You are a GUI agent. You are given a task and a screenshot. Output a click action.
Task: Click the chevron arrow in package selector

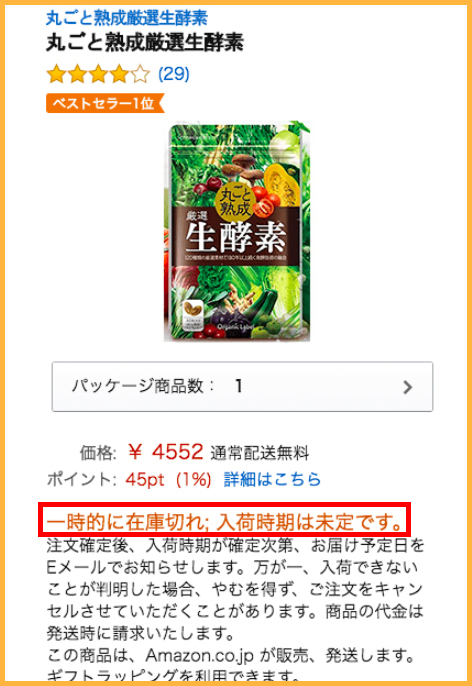(x=407, y=387)
